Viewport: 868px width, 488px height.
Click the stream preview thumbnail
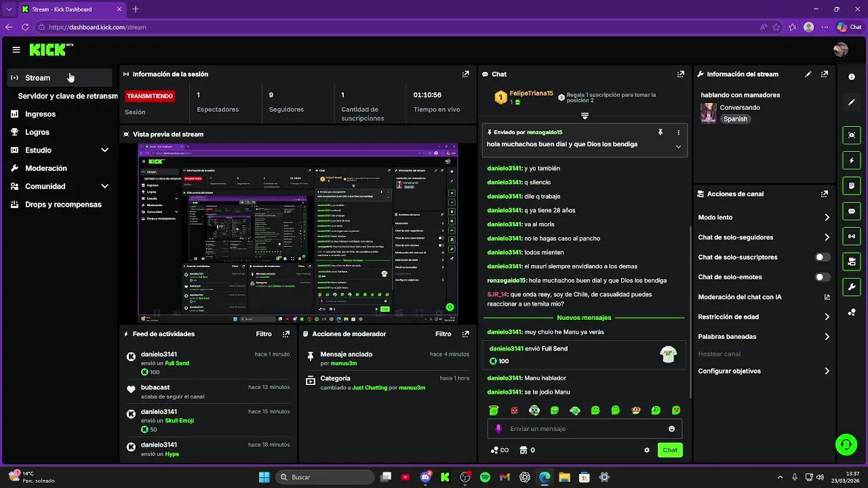298,234
